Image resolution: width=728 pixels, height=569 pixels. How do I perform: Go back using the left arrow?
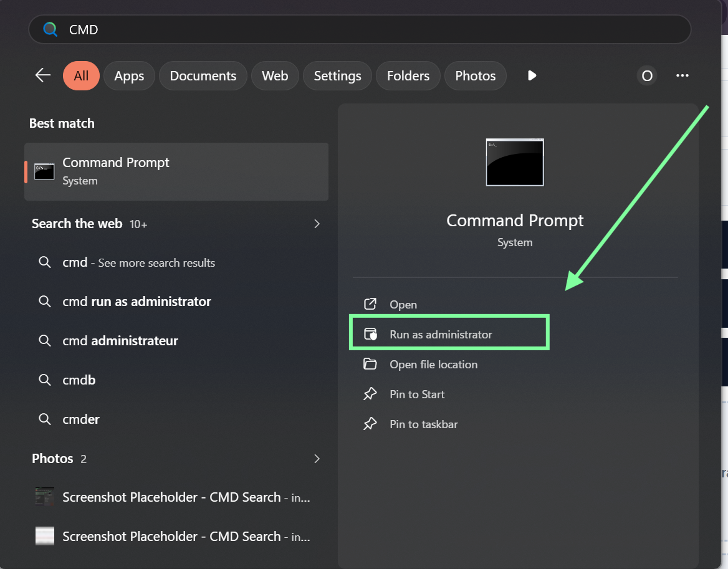point(43,75)
